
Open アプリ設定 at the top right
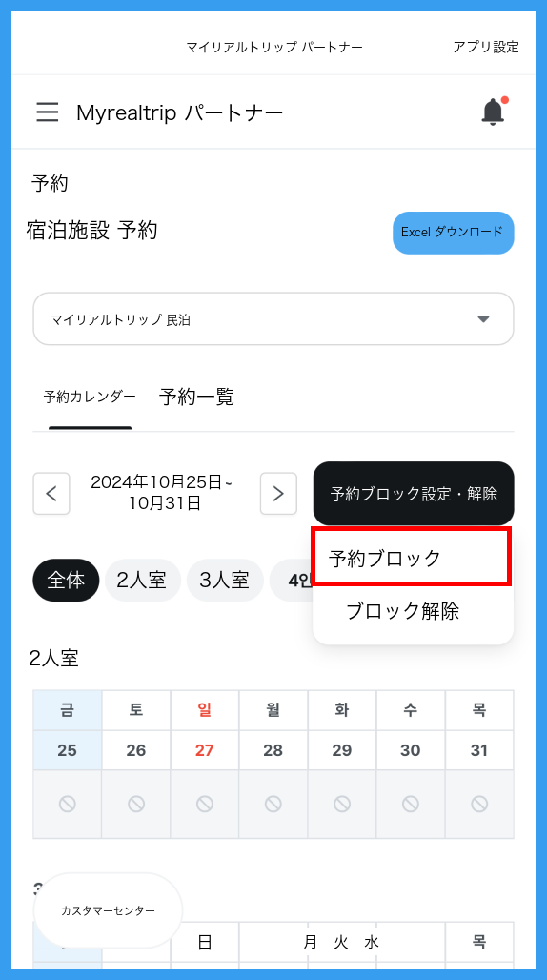point(486,47)
